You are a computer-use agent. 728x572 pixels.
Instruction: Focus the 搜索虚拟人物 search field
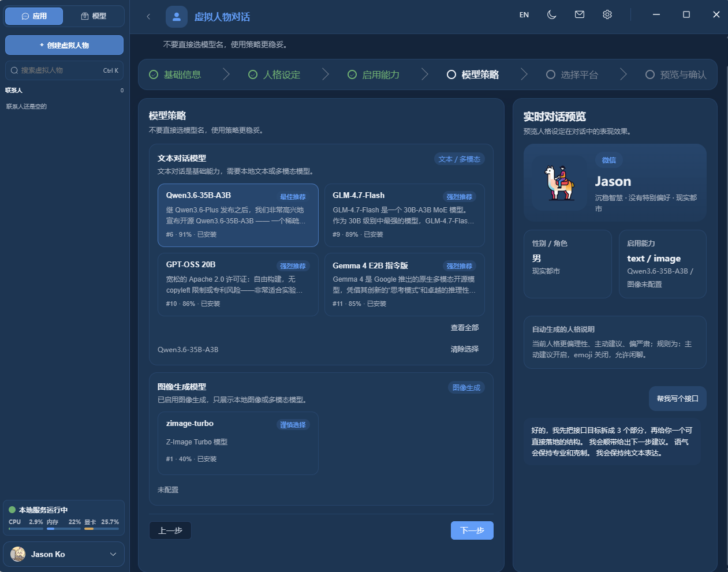(x=64, y=70)
